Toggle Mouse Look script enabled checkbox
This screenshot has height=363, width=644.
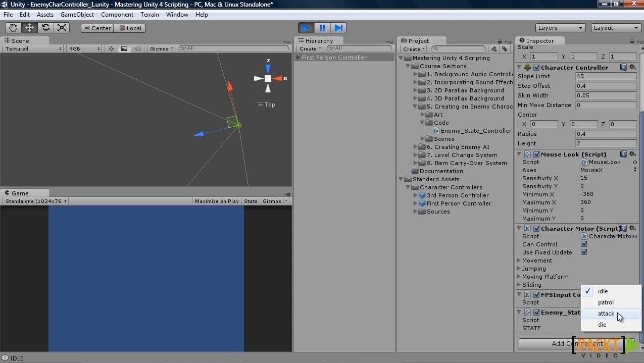tap(537, 154)
